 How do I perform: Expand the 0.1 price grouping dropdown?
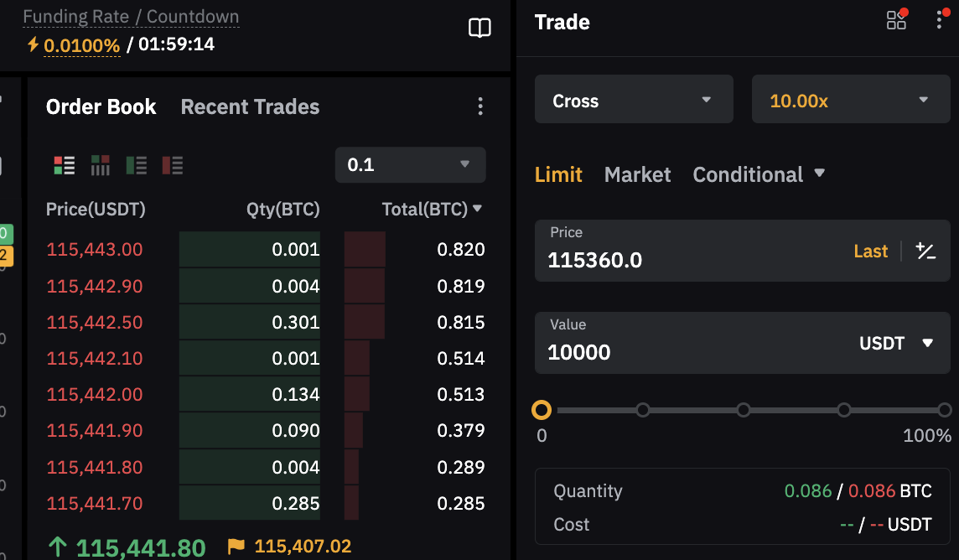(410, 164)
